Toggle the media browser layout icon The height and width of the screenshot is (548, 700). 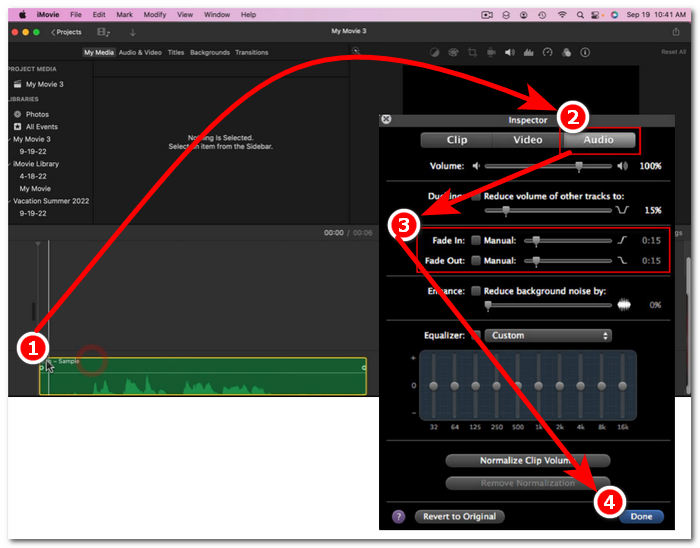[x=103, y=32]
